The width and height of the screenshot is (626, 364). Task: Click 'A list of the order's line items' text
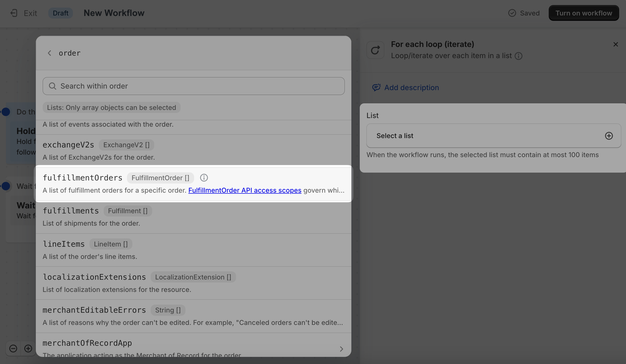(90, 257)
